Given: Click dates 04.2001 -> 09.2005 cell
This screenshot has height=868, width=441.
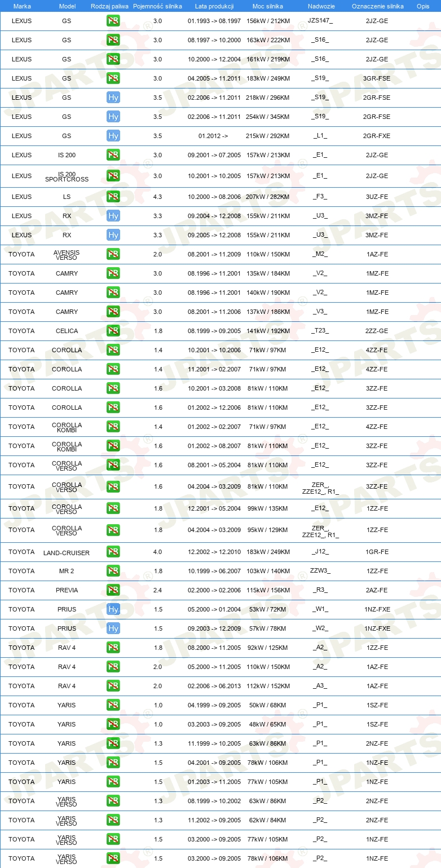Looking at the screenshot, I should pyautogui.click(x=214, y=763).
